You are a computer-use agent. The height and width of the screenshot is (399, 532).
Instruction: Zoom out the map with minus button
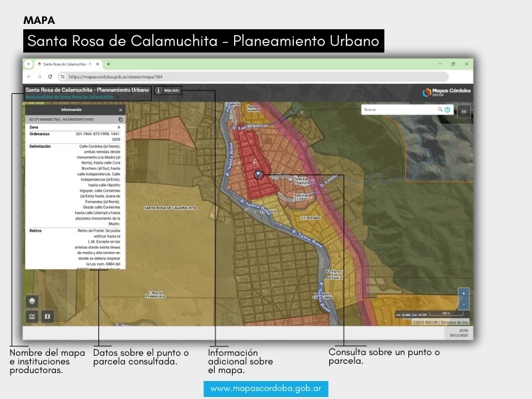tap(464, 305)
